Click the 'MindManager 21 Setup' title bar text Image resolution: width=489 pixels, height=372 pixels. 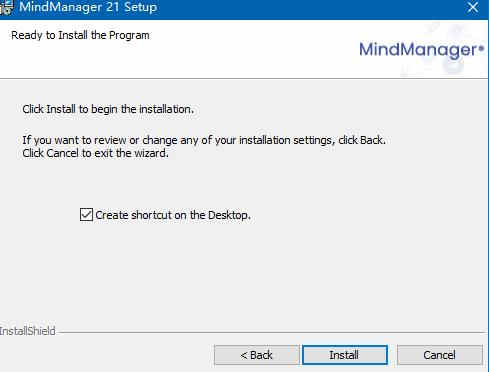[88, 7]
